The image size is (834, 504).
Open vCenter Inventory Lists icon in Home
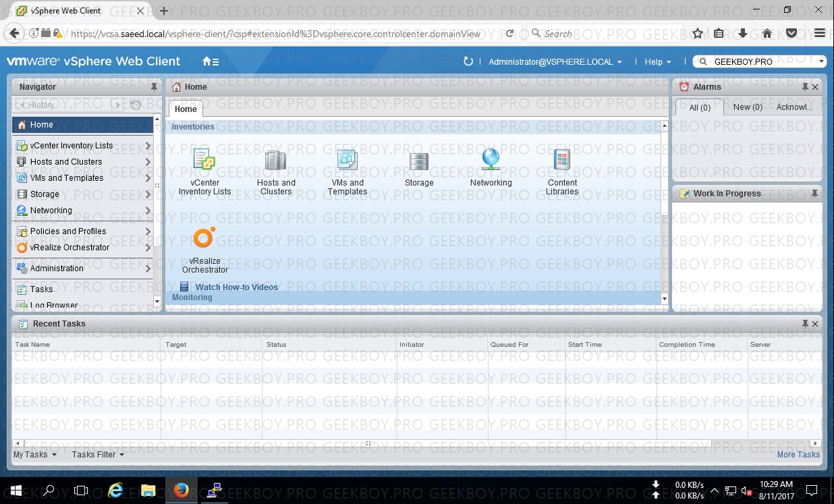coord(204,160)
